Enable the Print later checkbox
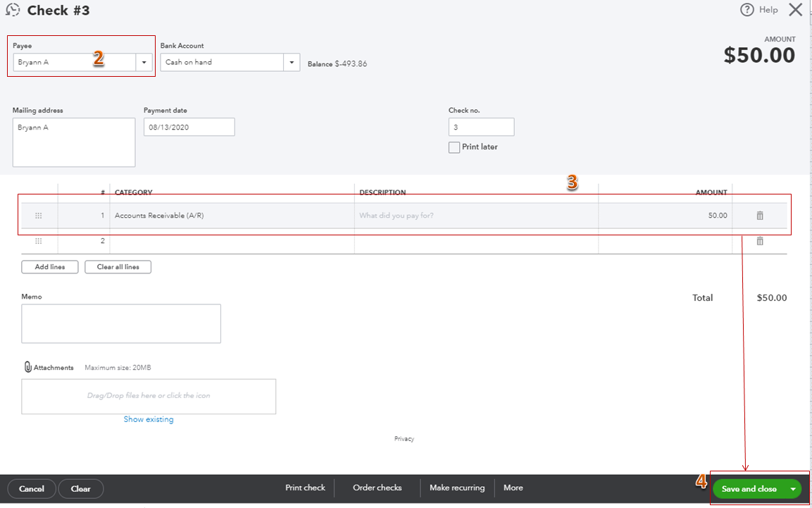 click(x=454, y=147)
